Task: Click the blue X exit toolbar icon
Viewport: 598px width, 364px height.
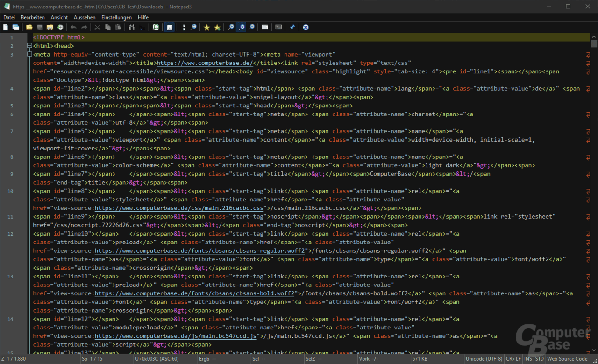Action: 306,28
